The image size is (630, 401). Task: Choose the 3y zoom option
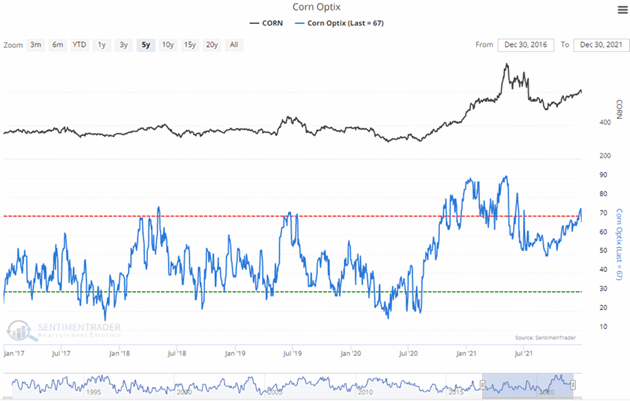122,45
